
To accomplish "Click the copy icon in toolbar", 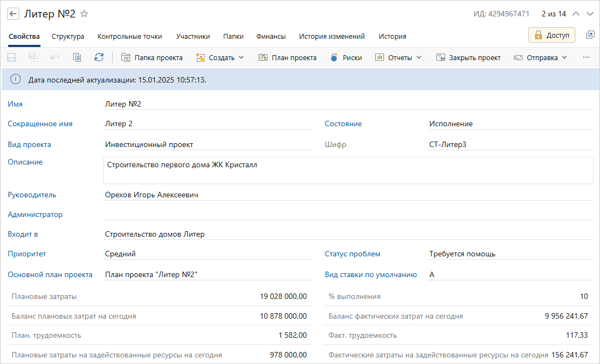I will (77, 57).
